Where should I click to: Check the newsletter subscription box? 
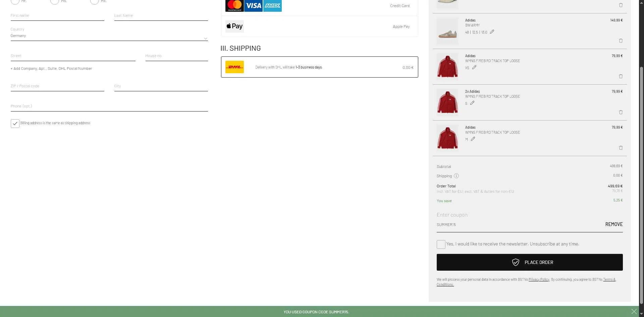(441, 244)
